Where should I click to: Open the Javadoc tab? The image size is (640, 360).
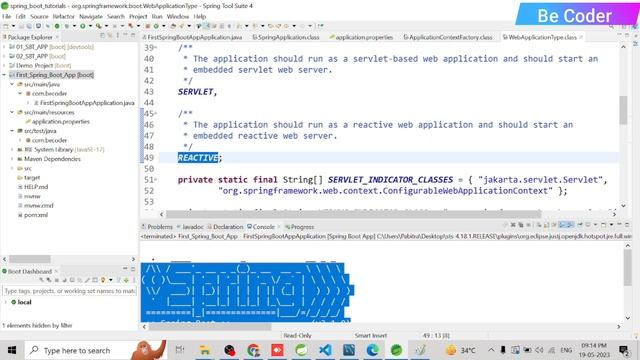coord(190,227)
